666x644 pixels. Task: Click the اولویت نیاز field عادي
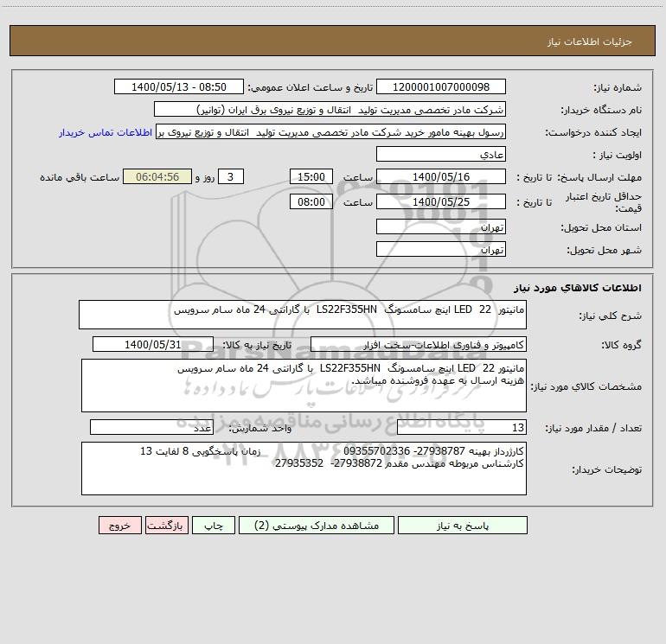click(441, 155)
